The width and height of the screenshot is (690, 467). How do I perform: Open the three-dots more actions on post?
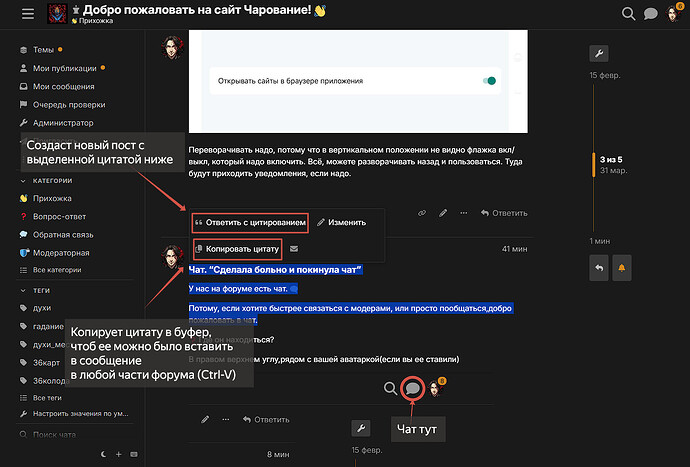tap(463, 213)
